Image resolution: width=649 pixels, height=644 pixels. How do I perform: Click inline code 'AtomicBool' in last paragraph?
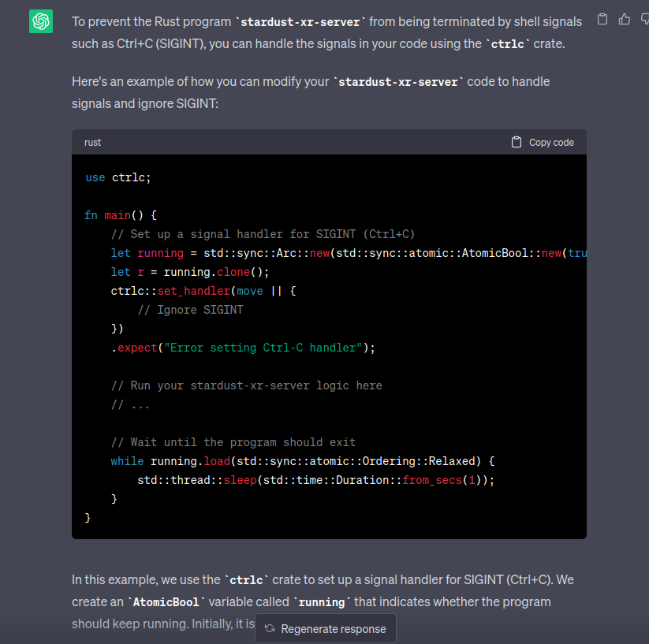[x=166, y=601]
